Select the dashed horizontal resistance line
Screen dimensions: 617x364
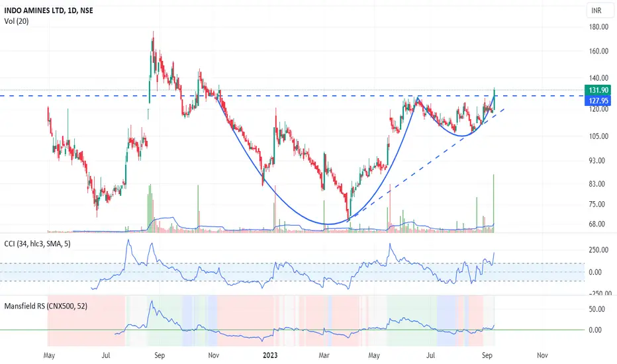291,95
